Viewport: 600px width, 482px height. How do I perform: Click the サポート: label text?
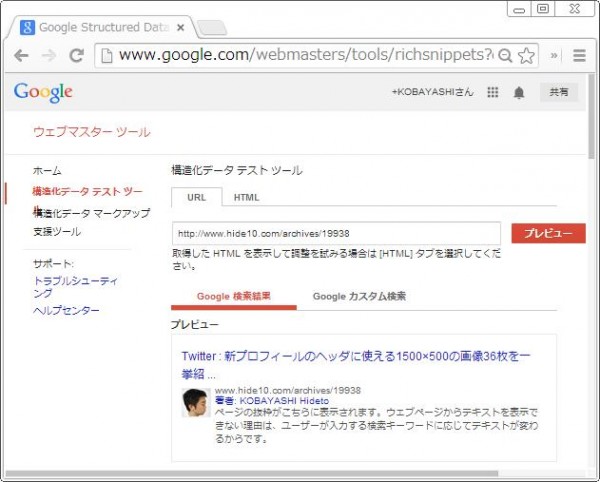point(54,264)
